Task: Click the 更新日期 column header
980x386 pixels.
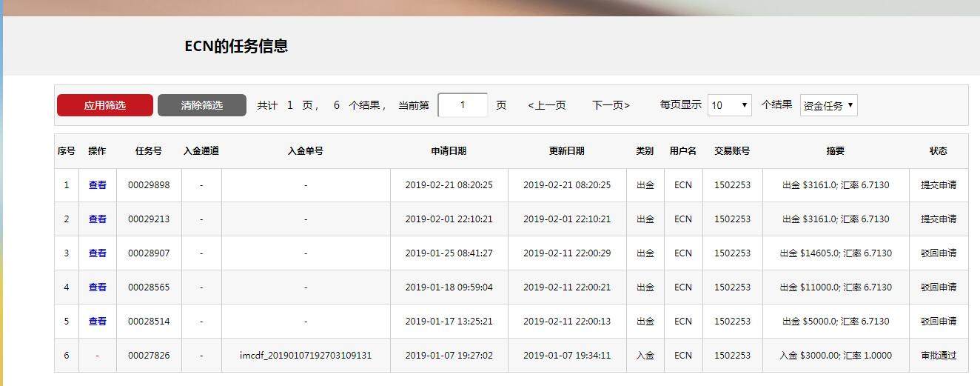Action: (x=566, y=151)
